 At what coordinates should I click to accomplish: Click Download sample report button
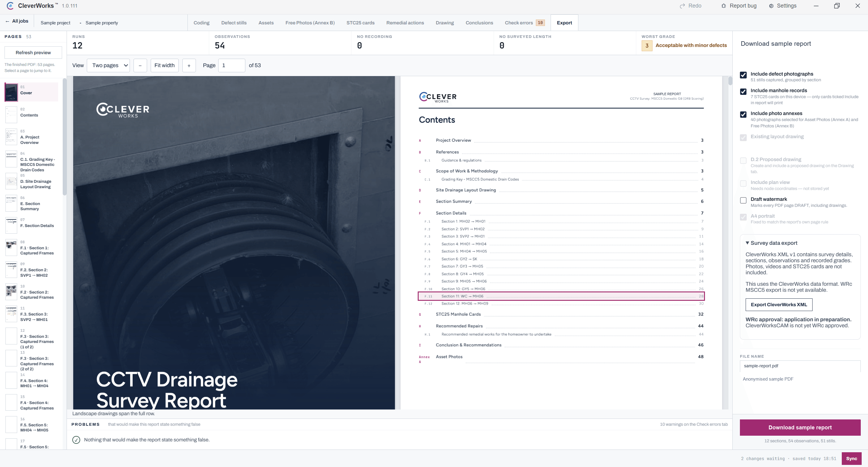[x=800, y=427]
